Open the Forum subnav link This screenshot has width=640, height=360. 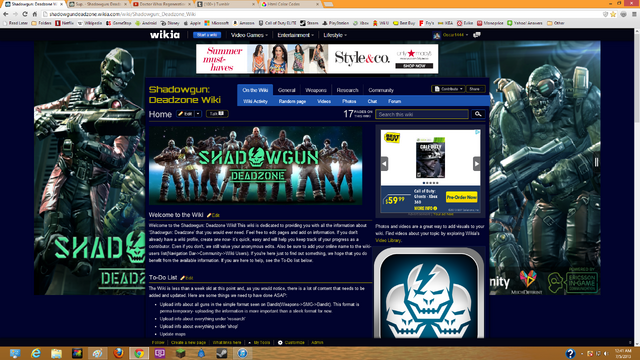(394, 101)
